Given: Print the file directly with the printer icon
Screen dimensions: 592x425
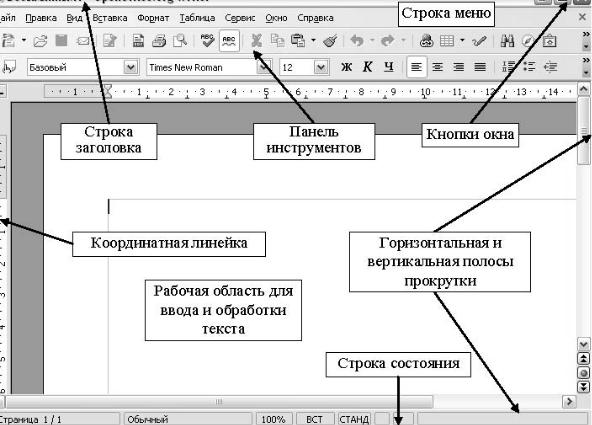Looking at the screenshot, I should (159, 41).
